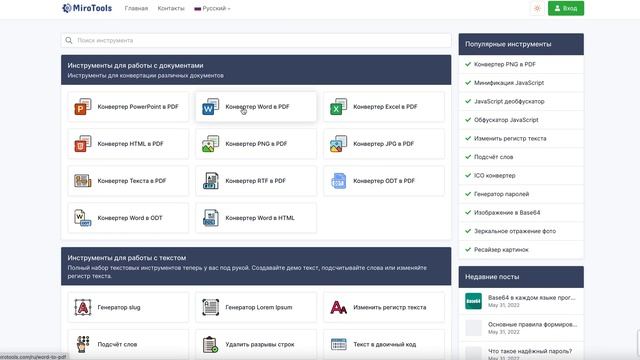The height and width of the screenshot is (360, 640).
Task: Open Изменить регистр текста popular link
Action: coord(510,138)
